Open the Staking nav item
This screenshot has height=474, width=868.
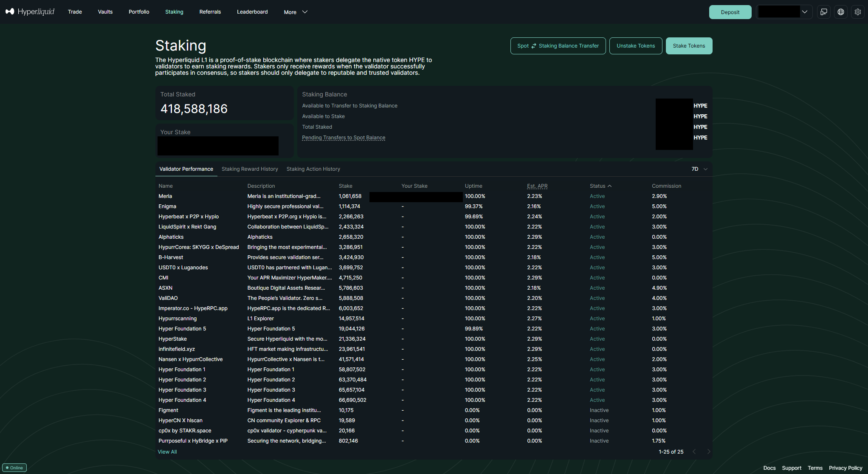click(x=174, y=12)
